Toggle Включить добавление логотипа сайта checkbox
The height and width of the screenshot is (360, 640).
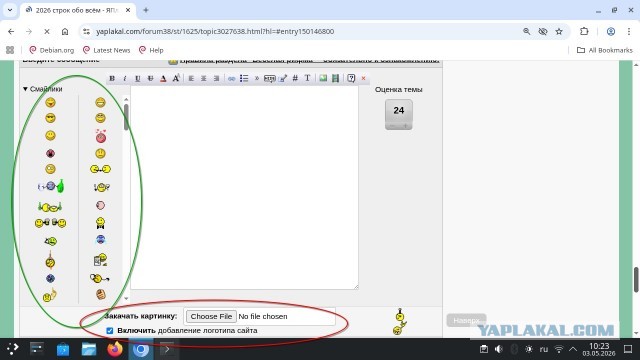(109, 331)
